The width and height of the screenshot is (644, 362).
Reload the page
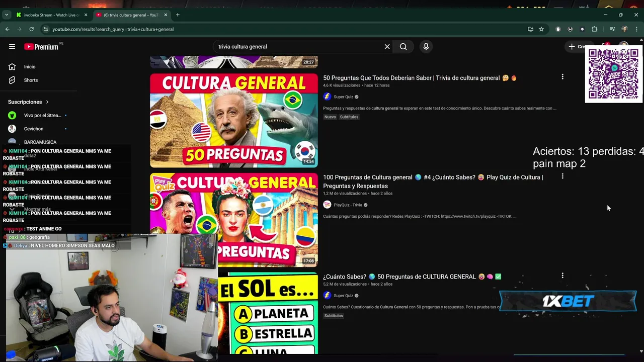[x=32, y=29]
